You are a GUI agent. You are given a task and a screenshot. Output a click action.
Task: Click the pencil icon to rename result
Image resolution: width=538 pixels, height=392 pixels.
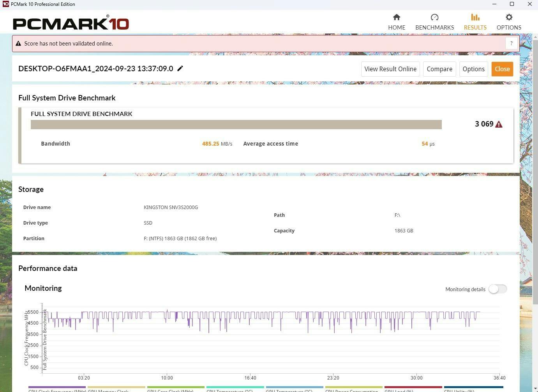[180, 69]
